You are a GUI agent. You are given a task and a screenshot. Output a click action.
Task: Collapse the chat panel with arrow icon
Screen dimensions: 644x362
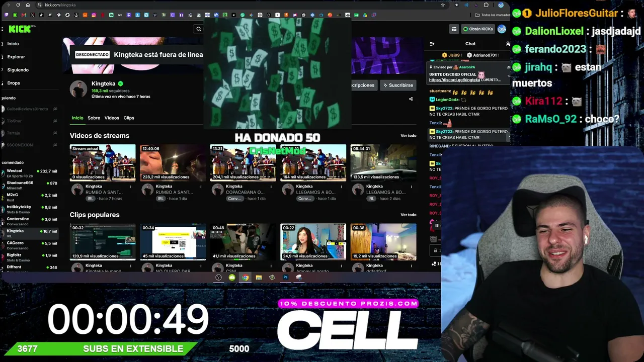pos(432,44)
